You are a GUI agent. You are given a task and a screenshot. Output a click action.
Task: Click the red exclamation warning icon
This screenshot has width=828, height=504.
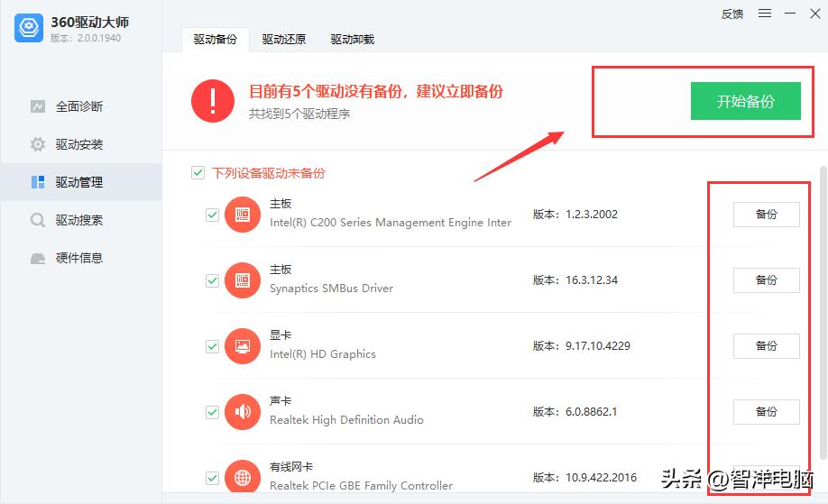(213, 101)
